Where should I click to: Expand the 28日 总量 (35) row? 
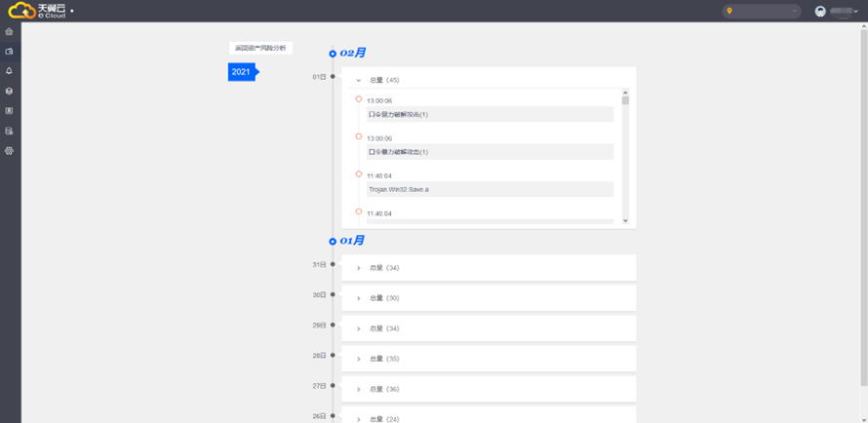pyautogui.click(x=359, y=359)
